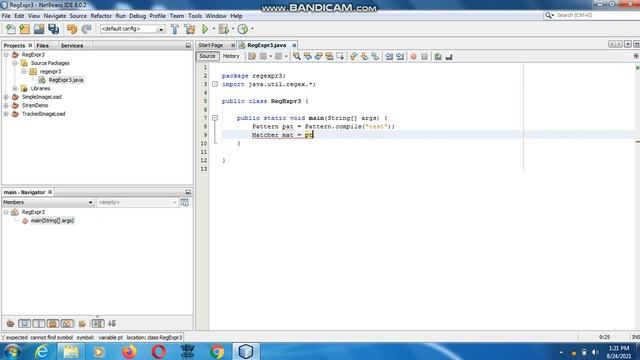The height and width of the screenshot is (360, 640).
Task: Switch to the Start Page tab
Action: click(x=211, y=45)
